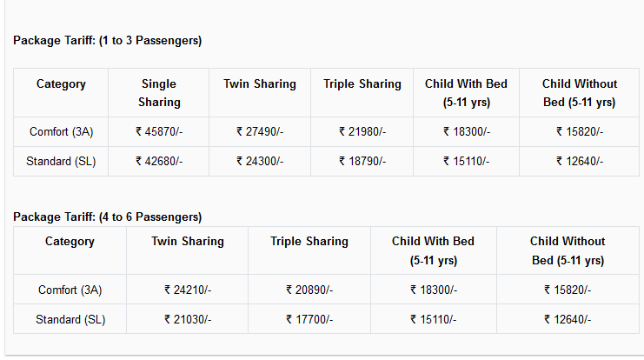Image resolution: width=644 pixels, height=360 pixels.
Task: Select Standard (SL) triple sharing price 17700
Action: (309, 319)
